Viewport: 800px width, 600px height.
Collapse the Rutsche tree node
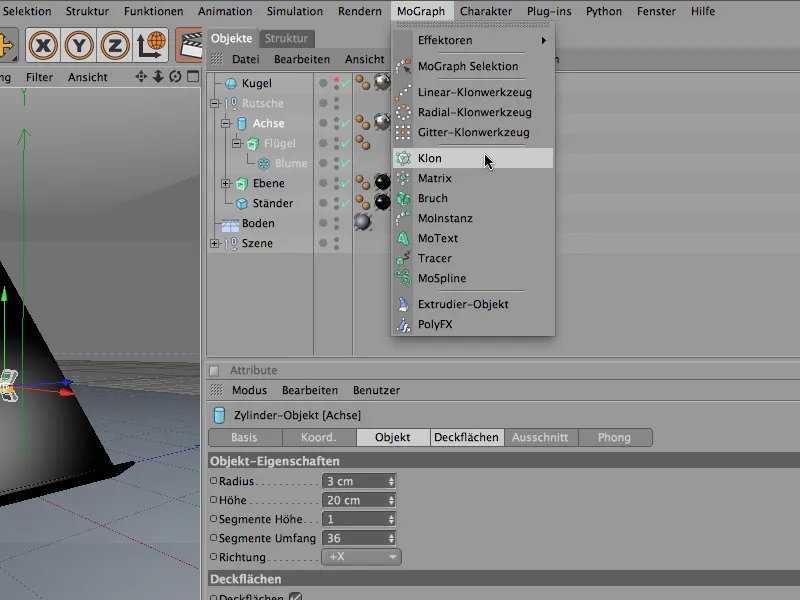(214, 104)
